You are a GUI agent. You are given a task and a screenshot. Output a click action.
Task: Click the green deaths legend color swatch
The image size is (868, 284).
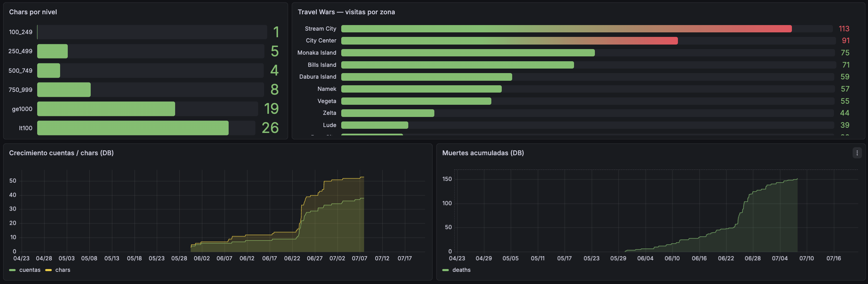tap(445, 270)
